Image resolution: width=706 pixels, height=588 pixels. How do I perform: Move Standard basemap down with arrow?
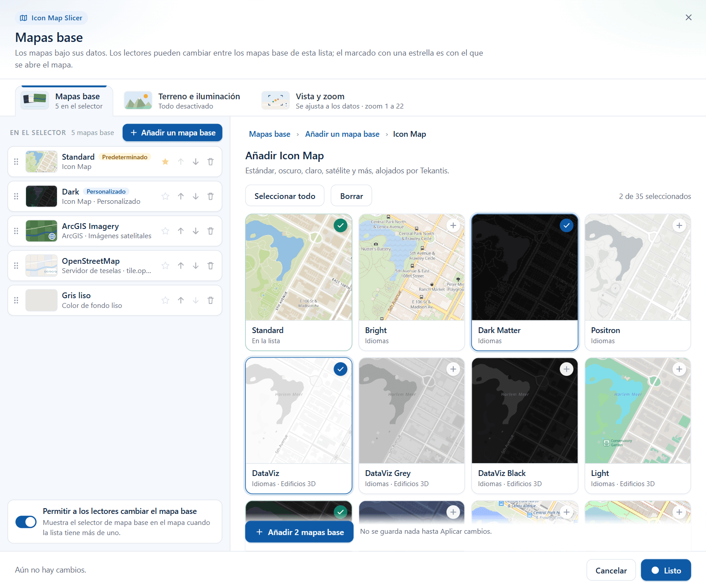[x=195, y=161]
